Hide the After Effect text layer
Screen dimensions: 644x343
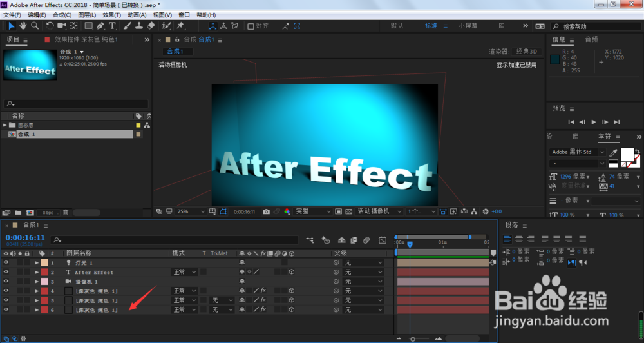[x=6, y=272]
